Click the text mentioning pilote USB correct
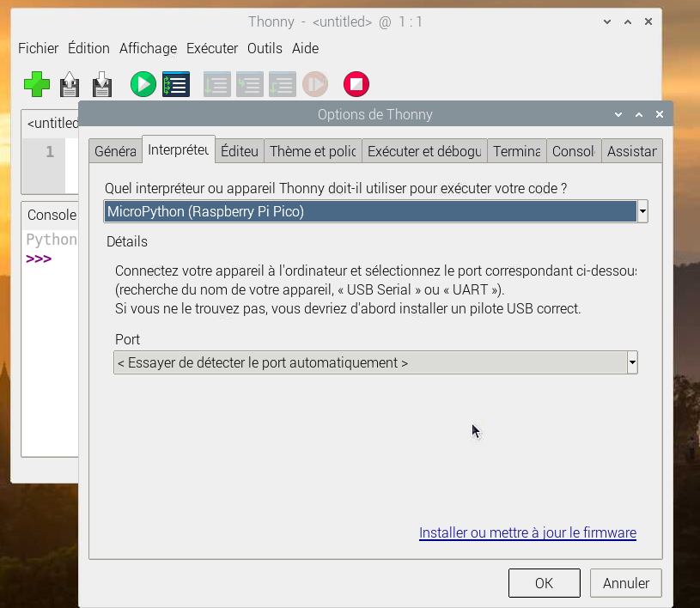The image size is (700, 608). [348, 308]
